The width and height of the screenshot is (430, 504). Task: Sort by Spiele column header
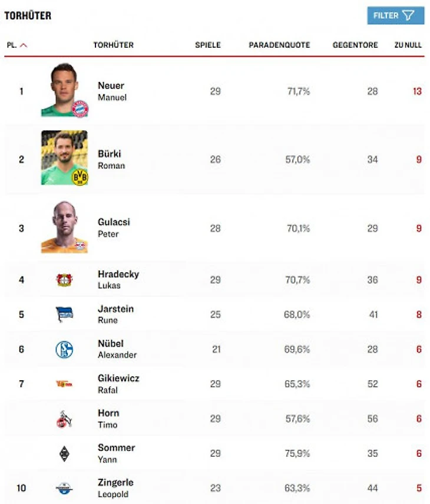pos(208,45)
